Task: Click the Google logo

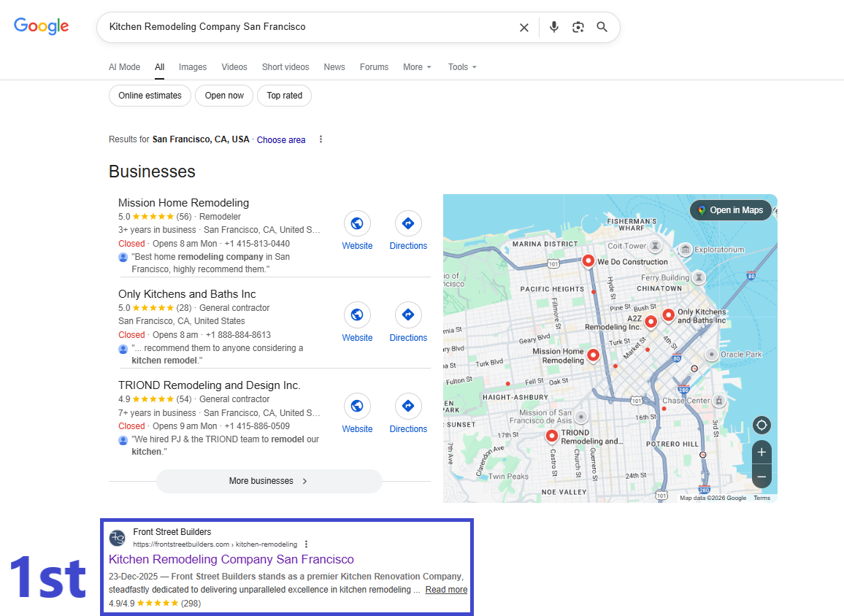Action: (42, 26)
